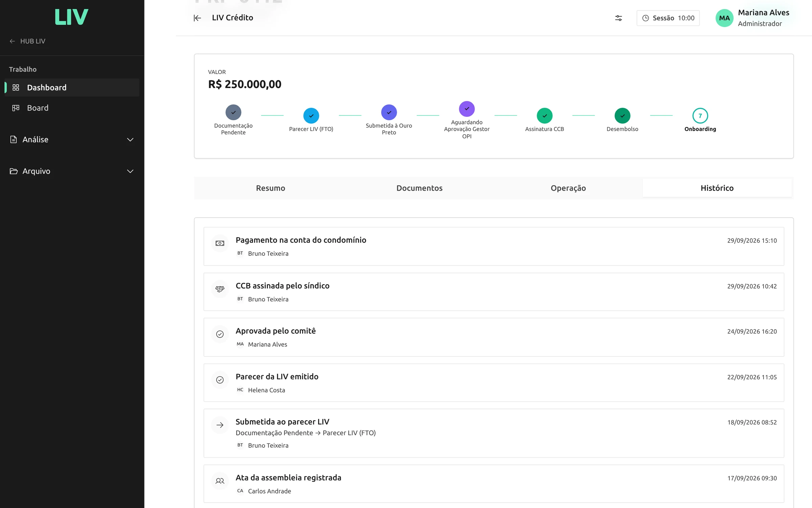Go back to HUB LIV
This screenshot has height=508, width=812.
point(27,41)
